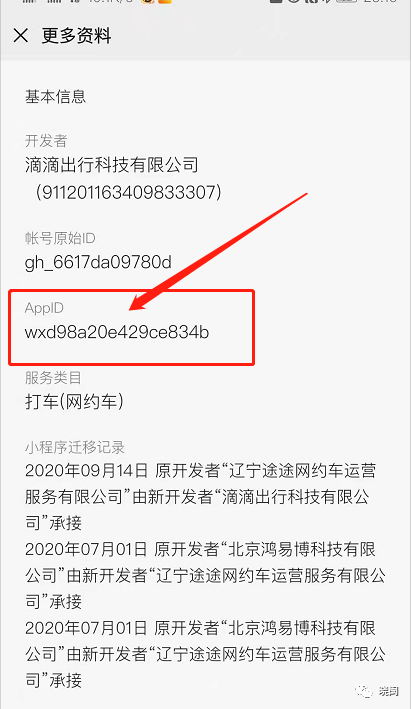Tap the service category 打车(网约车)
Viewport: 411px width, 709px height.
74,402
